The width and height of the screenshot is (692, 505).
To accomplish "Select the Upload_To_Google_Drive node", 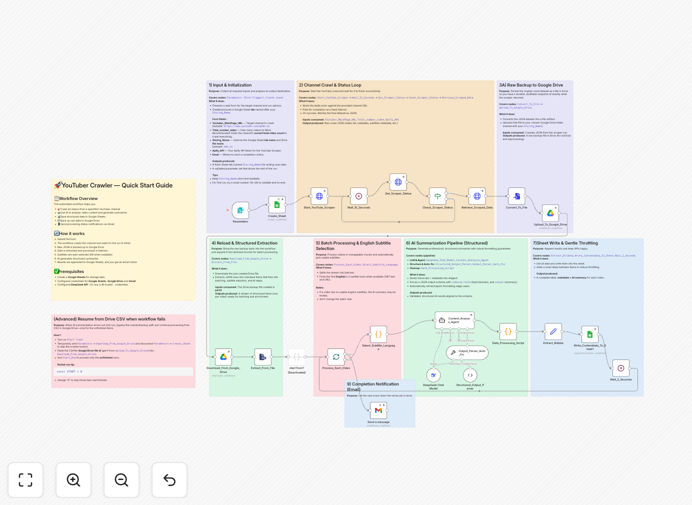I will point(550,213).
